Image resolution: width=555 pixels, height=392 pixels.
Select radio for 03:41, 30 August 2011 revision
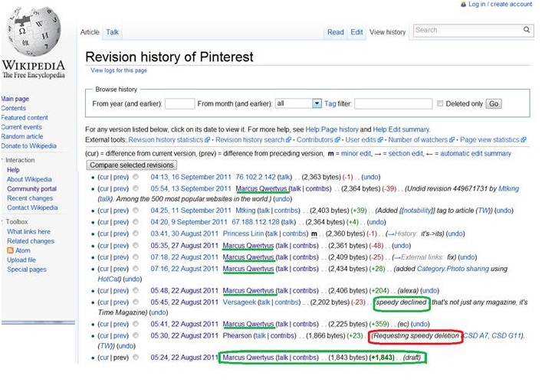(x=136, y=234)
